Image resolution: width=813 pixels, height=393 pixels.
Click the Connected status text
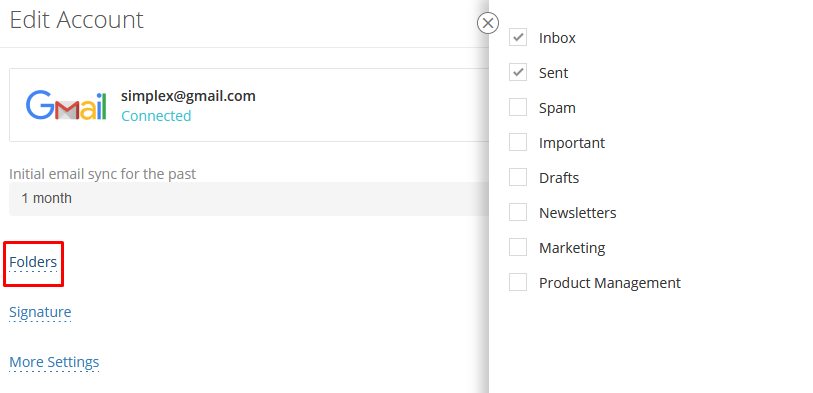(x=156, y=116)
